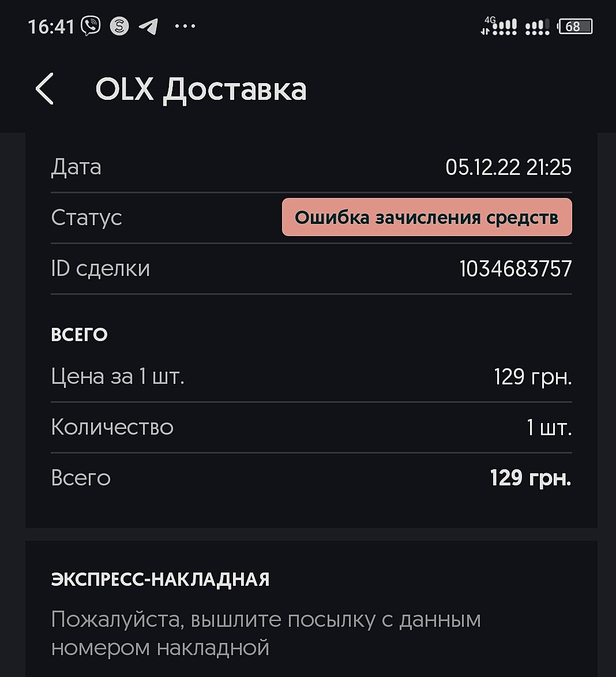Viewport: 616px width, 677px height.
Task: Tap the Viber status bar icon
Action: tap(91, 26)
